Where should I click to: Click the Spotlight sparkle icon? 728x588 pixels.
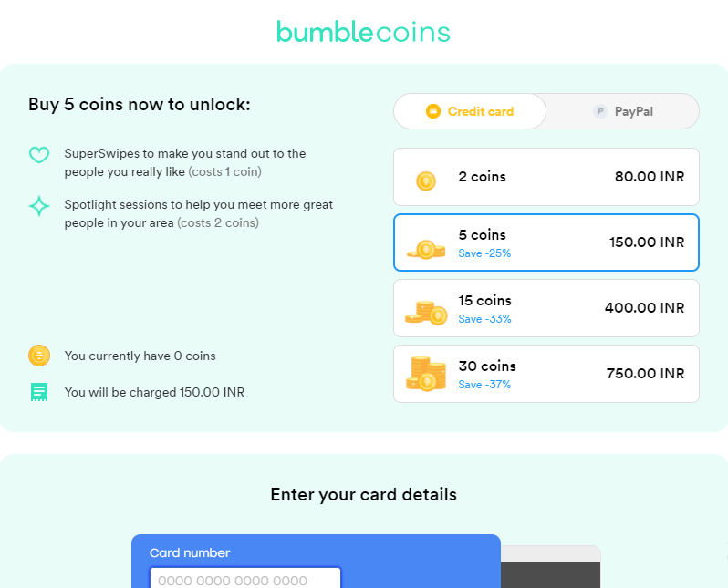click(39, 206)
